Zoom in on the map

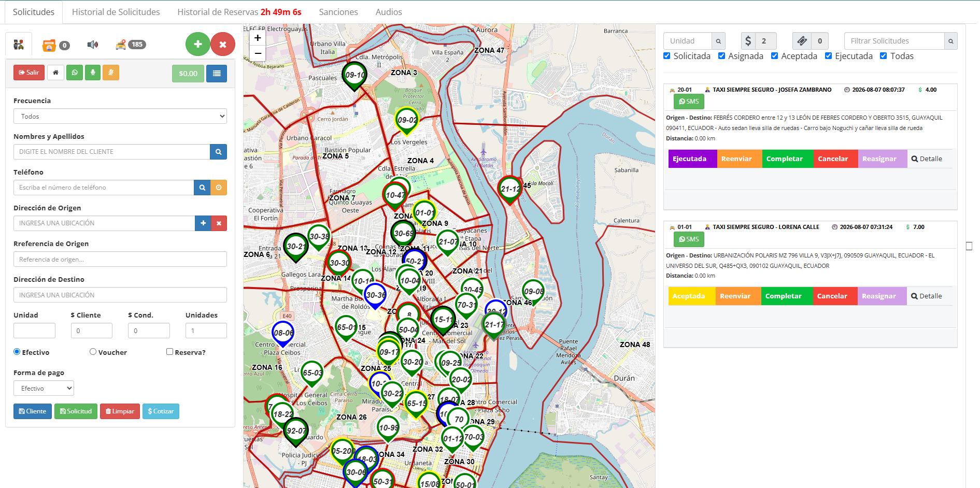coord(258,38)
